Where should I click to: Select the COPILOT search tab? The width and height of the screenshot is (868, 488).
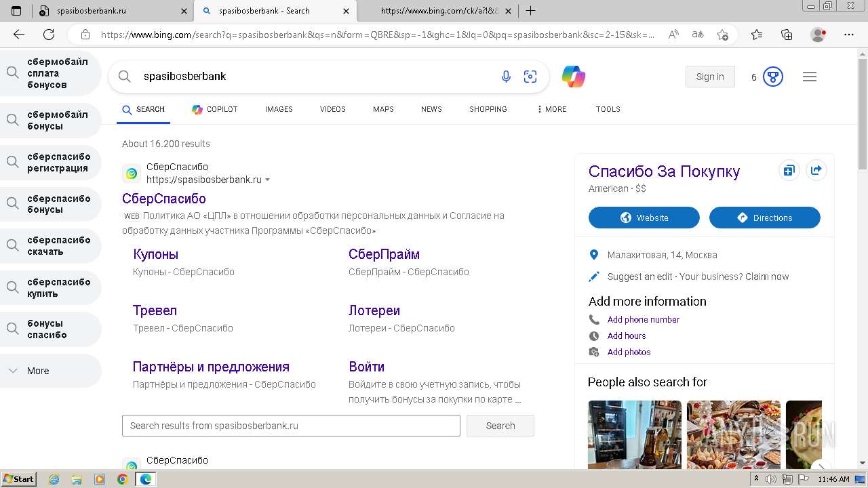point(214,109)
